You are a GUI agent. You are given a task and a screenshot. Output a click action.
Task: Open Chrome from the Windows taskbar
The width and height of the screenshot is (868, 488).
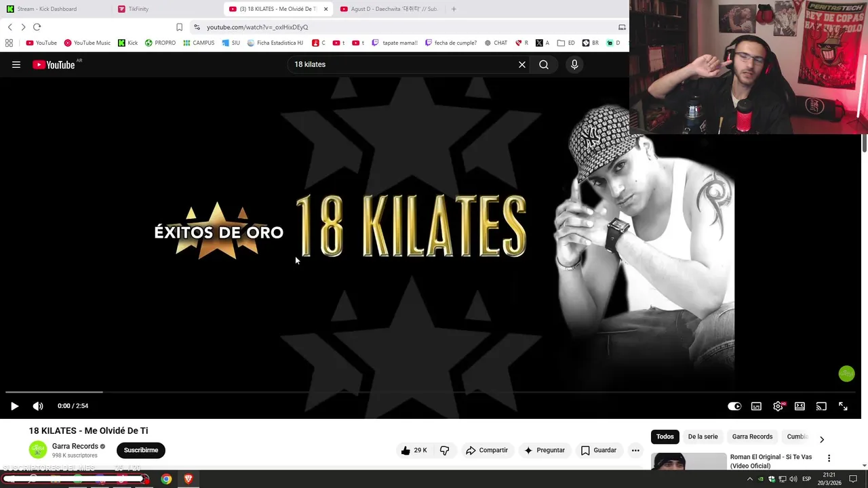click(166, 479)
